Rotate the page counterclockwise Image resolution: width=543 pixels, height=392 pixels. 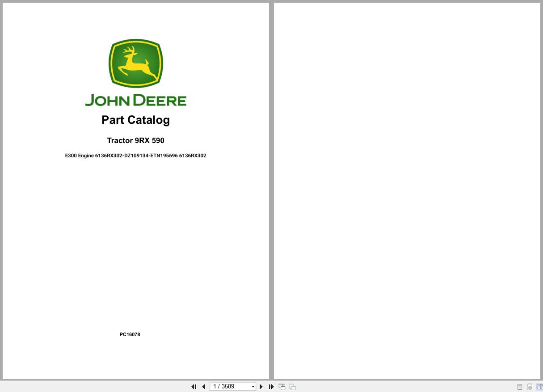(282, 387)
